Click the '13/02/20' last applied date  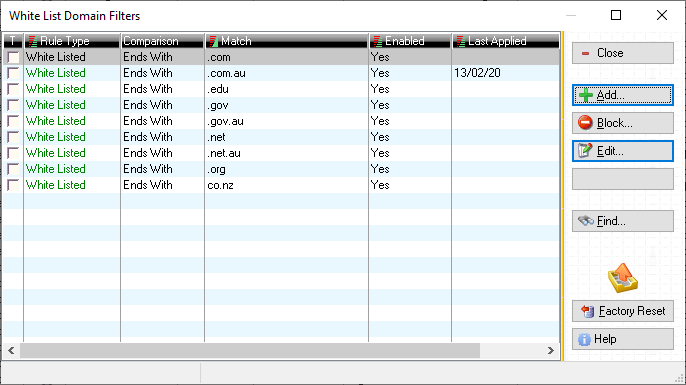(477, 73)
